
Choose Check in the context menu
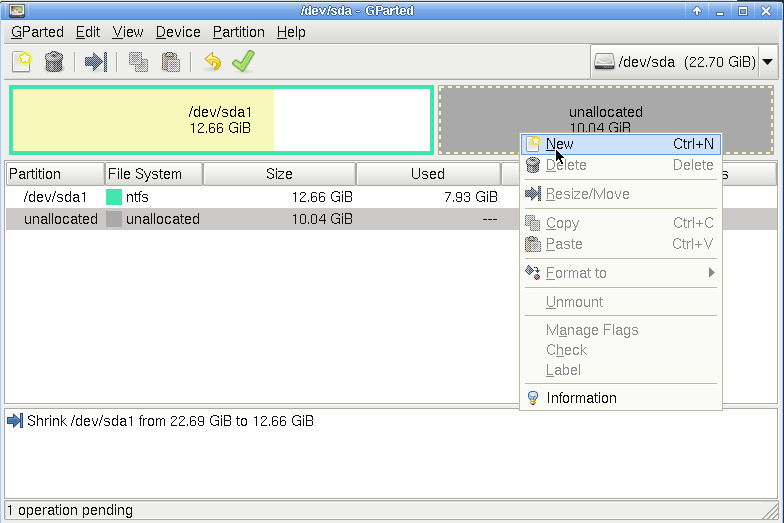(620, 350)
